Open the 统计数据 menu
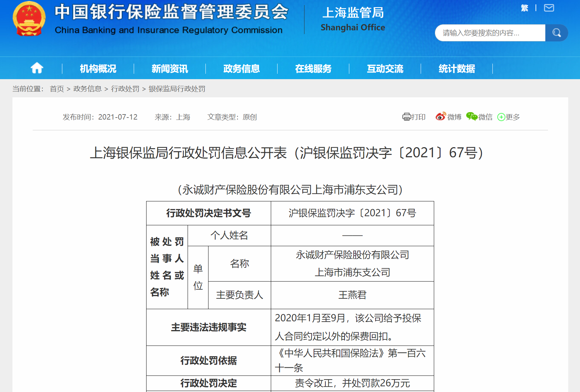 [457, 69]
